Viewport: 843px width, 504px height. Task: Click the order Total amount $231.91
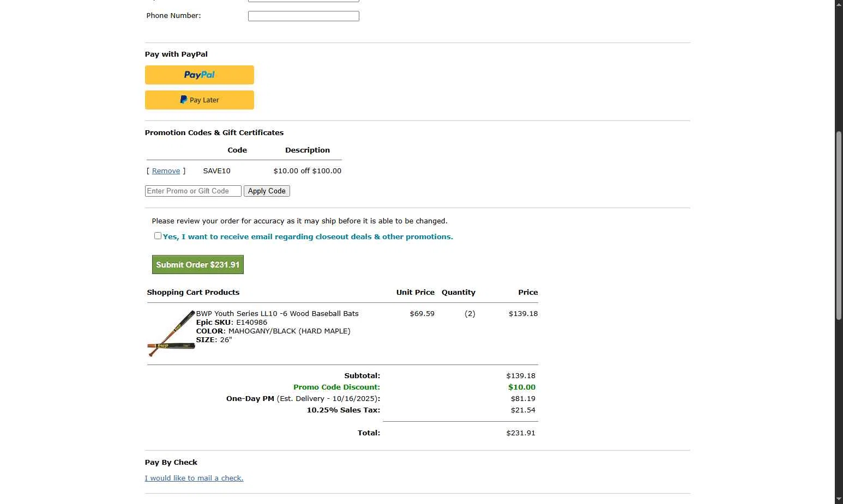(520, 433)
